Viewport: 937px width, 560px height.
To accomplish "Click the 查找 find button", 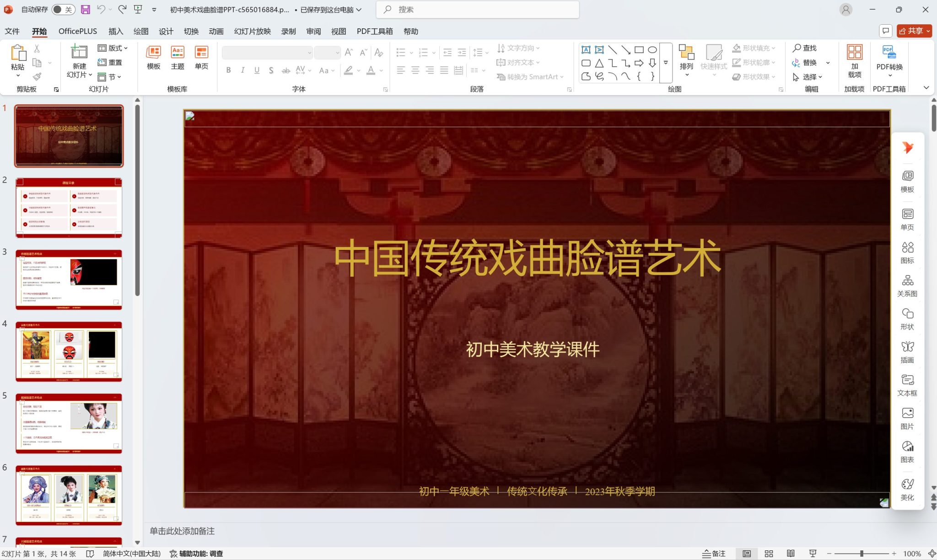I will tap(805, 48).
